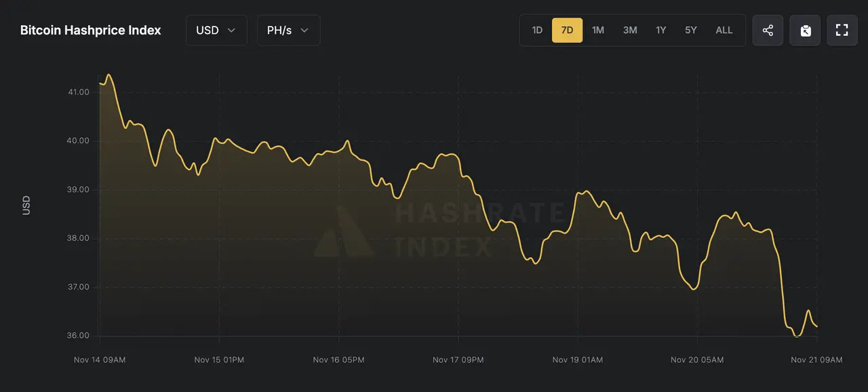
Task: Click the Nov 19 01AM axis label
Action: [578, 360]
